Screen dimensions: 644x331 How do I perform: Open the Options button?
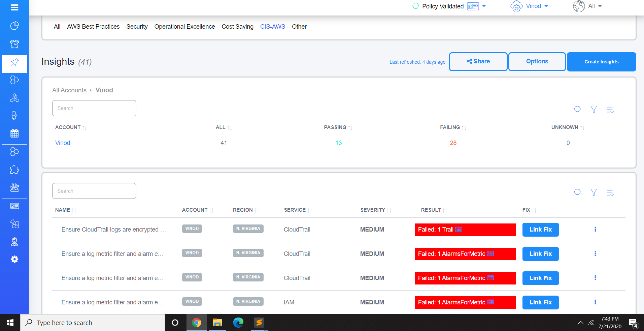click(x=537, y=62)
